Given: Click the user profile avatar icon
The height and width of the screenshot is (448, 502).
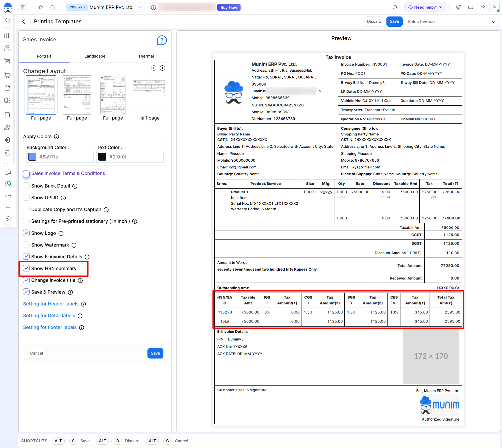Looking at the screenshot, I should 494,7.
